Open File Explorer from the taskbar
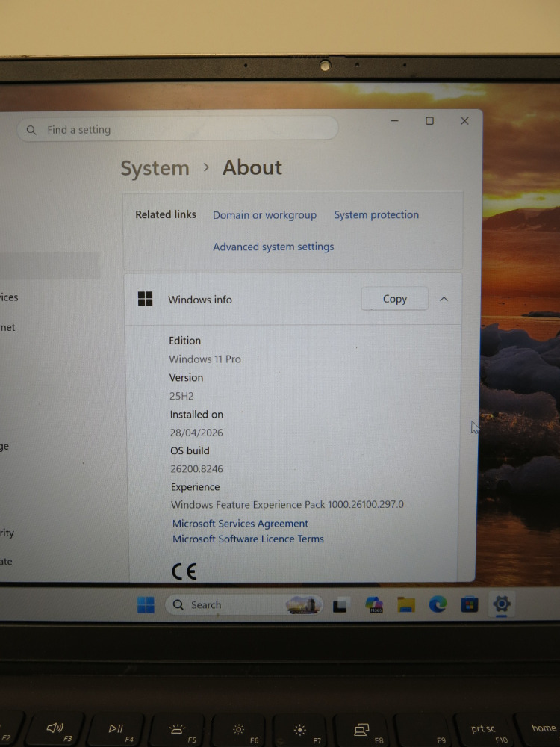560x747 pixels. coord(406,604)
